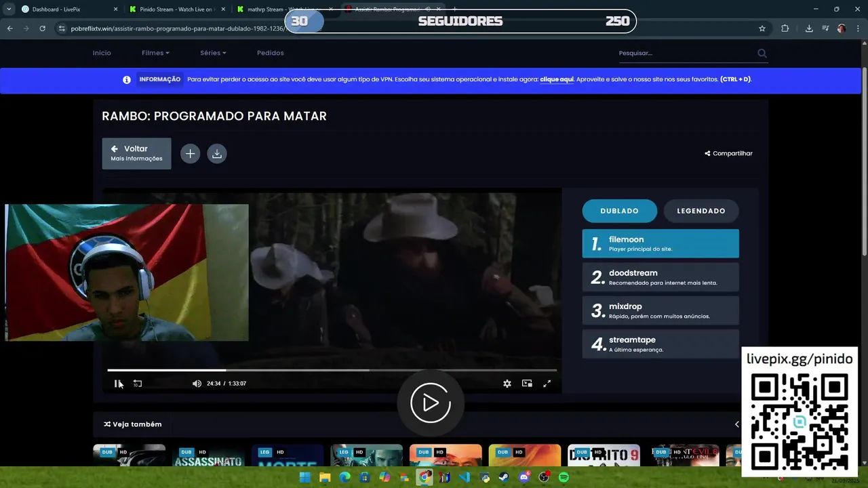
Task: Open the Assassinato movie thumbnail
Action: (208, 455)
